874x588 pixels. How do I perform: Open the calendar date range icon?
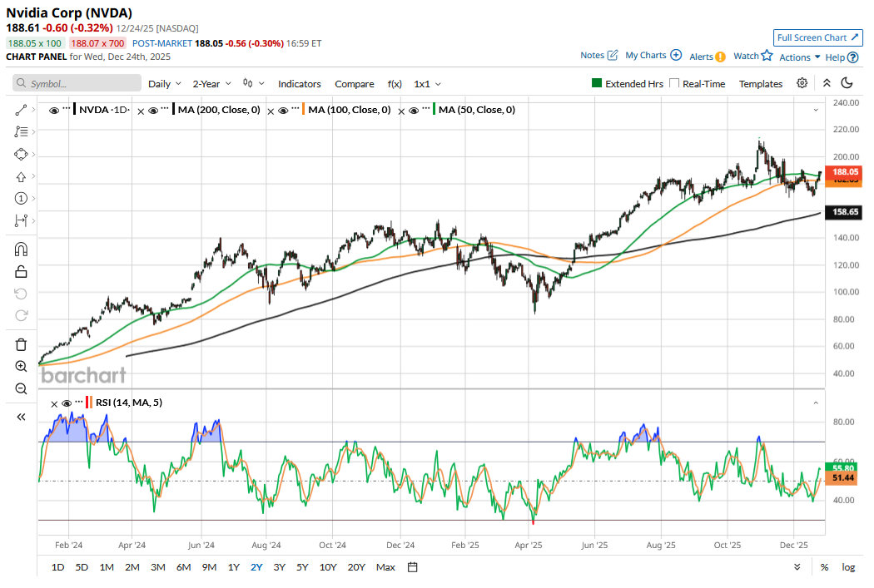(x=412, y=567)
